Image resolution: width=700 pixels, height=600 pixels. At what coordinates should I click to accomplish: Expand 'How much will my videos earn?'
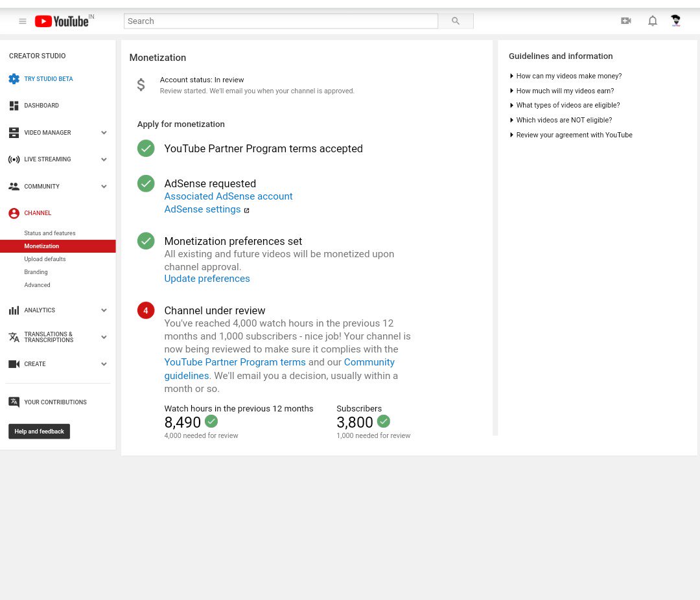click(561, 91)
